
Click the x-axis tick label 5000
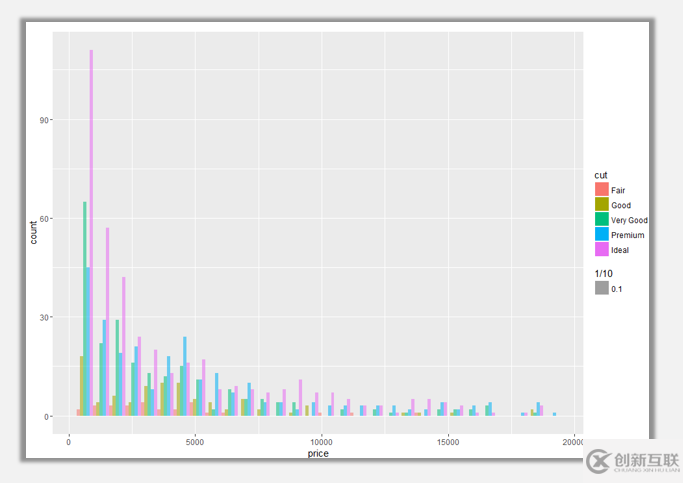pyautogui.click(x=195, y=442)
